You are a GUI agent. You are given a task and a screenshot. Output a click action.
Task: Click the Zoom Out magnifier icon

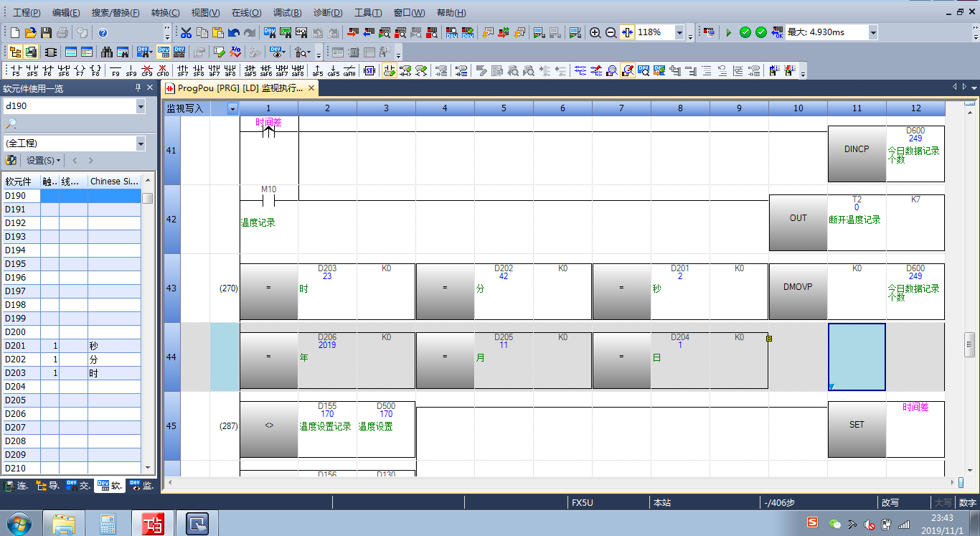point(611,33)
